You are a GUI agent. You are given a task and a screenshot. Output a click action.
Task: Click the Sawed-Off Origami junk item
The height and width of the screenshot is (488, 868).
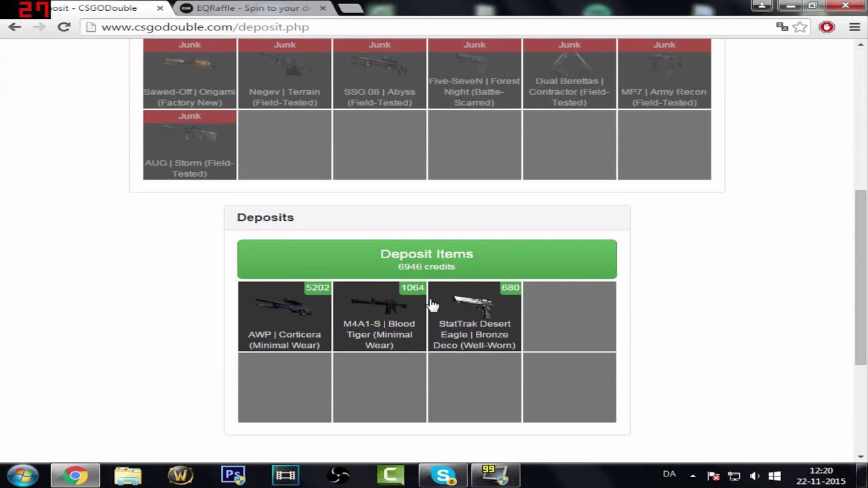pyautogui.click(x=190, y=73)
